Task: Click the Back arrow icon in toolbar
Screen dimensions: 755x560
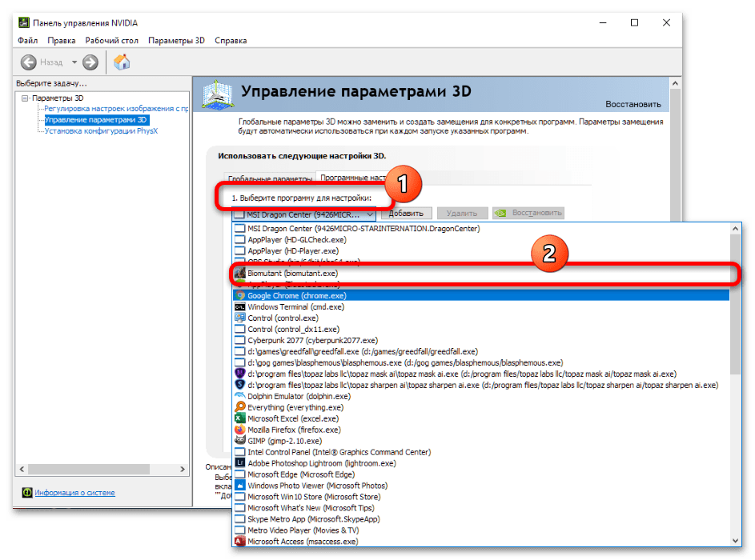Action: tap(28, 62)
